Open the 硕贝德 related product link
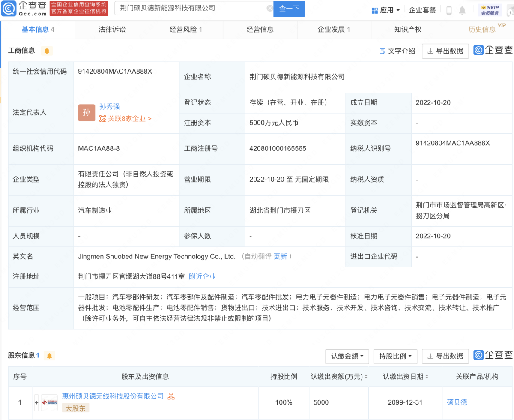514x420 pixels. [x=457, y=402]
